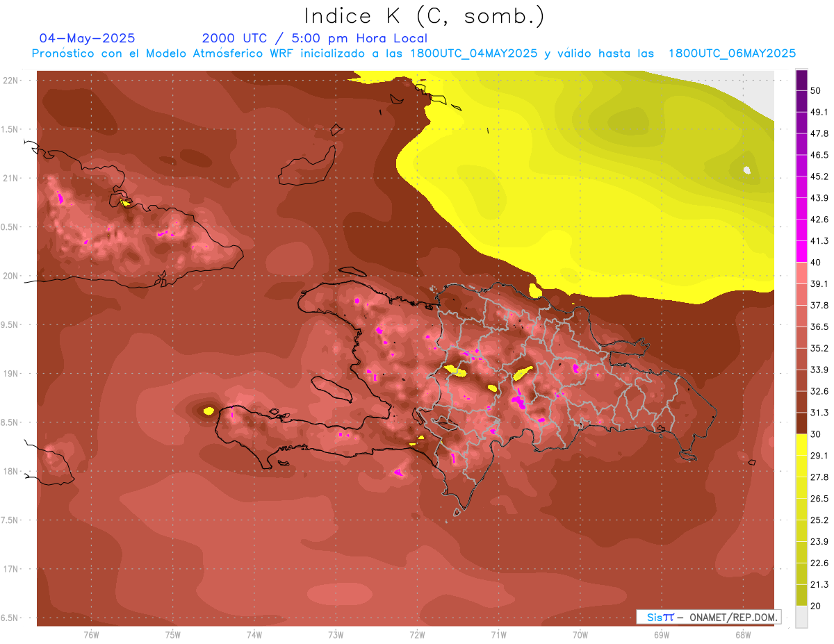Click the '50' value on the color scale

click(x=817, y=90)
